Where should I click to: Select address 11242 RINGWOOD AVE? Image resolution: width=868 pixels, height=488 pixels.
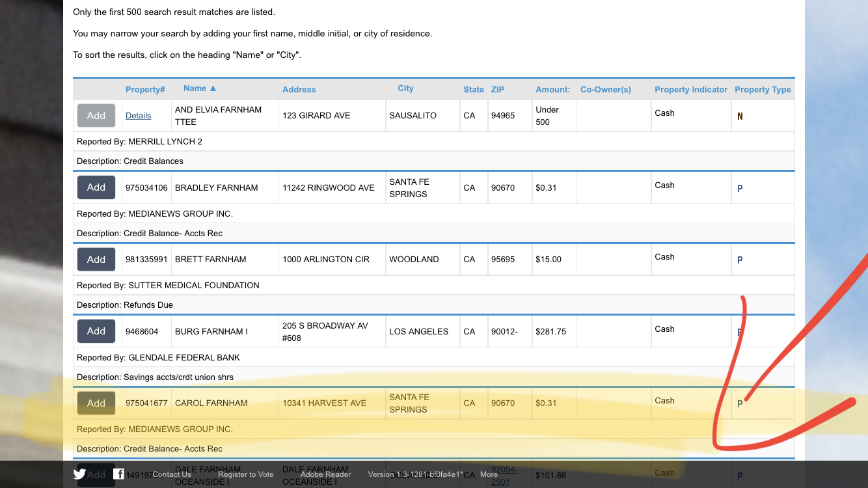(329, 187)
